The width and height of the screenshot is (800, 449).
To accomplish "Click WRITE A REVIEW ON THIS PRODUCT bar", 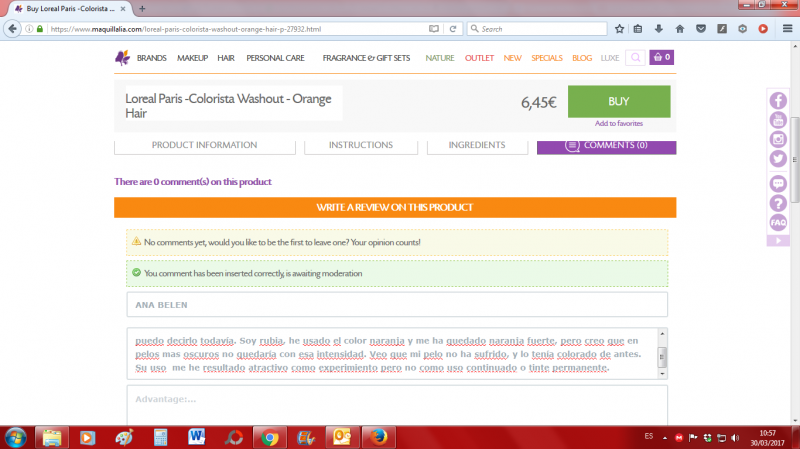I will [x=395, y=208].
